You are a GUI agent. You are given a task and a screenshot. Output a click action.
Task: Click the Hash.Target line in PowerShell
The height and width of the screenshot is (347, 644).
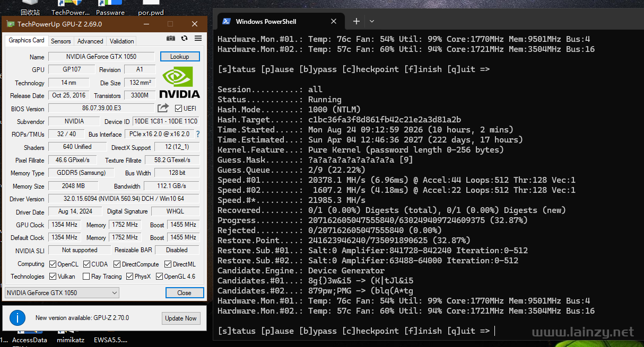pos(340,120)
